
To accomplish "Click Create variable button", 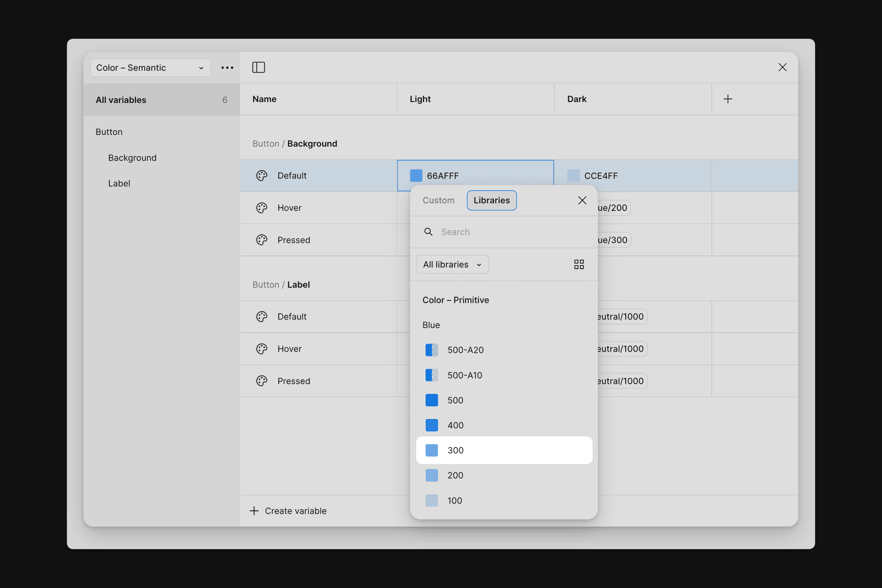I will (288, 511).
